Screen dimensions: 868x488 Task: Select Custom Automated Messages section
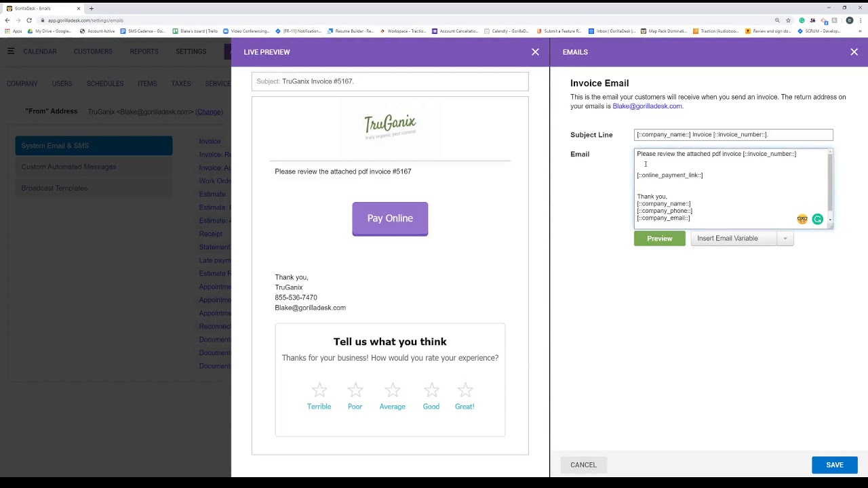(94, 167)
